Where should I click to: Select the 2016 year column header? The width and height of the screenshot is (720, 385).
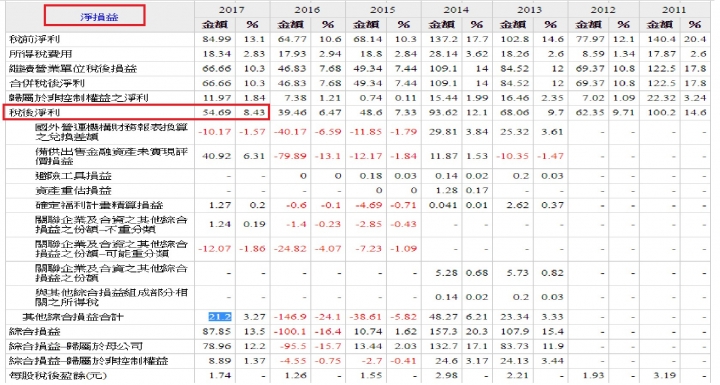click(307, 10)
